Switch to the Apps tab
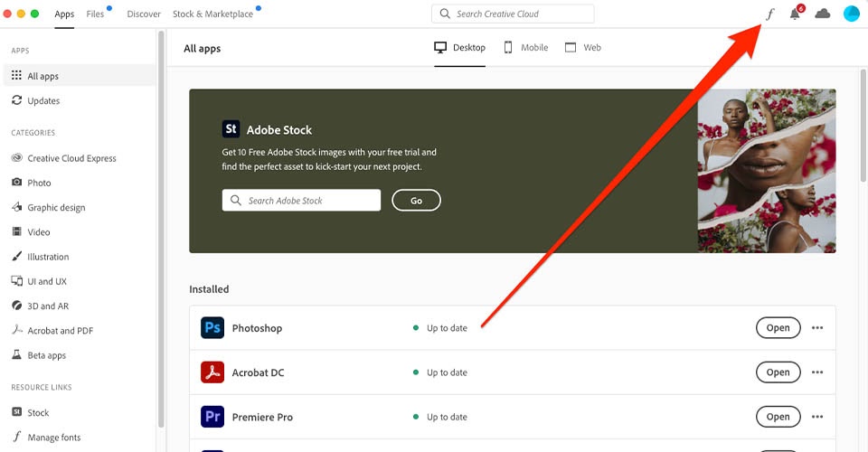Viewport: 868px width, 452px height. pyautogui.click(x=64, y=14)
